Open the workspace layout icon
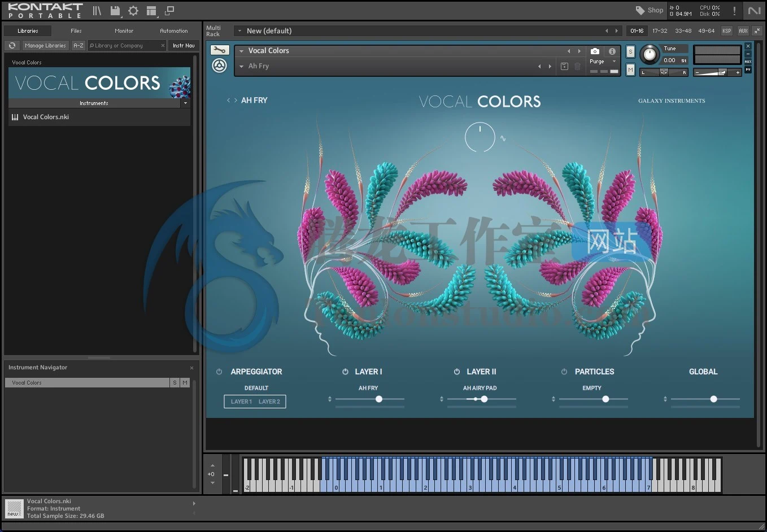The width and height of the screenshot is (767, 532). coord(151,11)
